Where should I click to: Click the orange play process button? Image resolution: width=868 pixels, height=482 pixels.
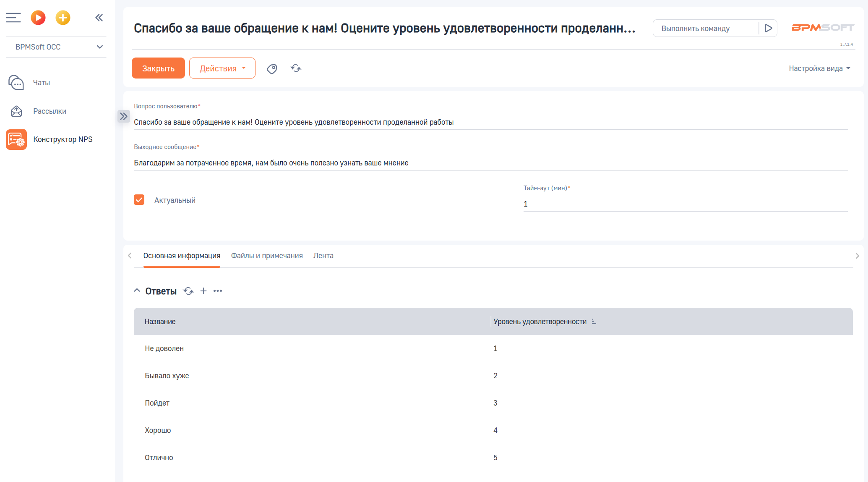coord(38,18)
